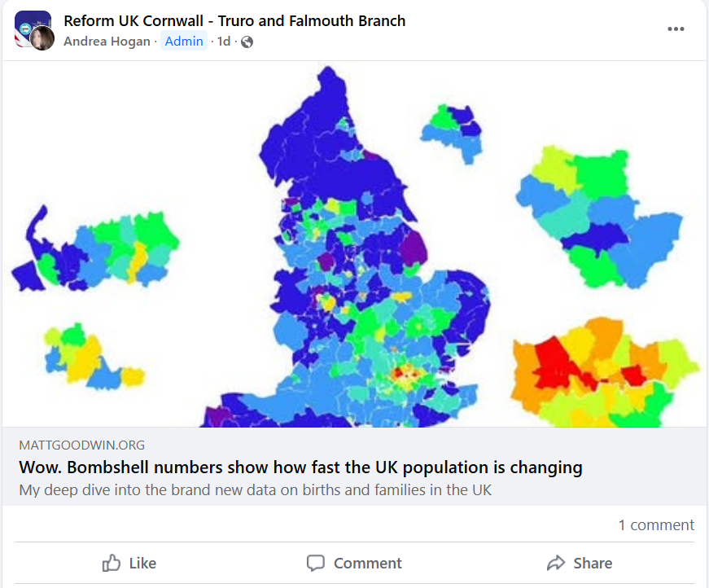Click the speech bubble Comment icon
Screen dimensions: 709x588
[316, 563]
